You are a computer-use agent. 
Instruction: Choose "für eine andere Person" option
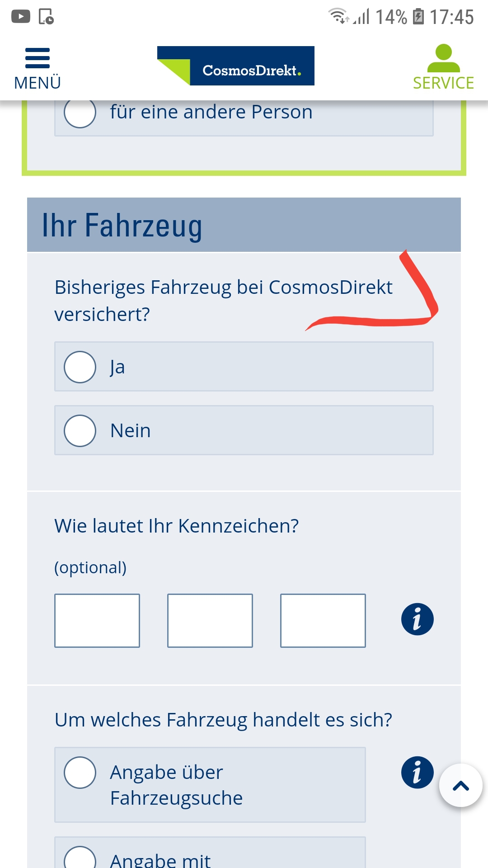[x=80, y=113]
